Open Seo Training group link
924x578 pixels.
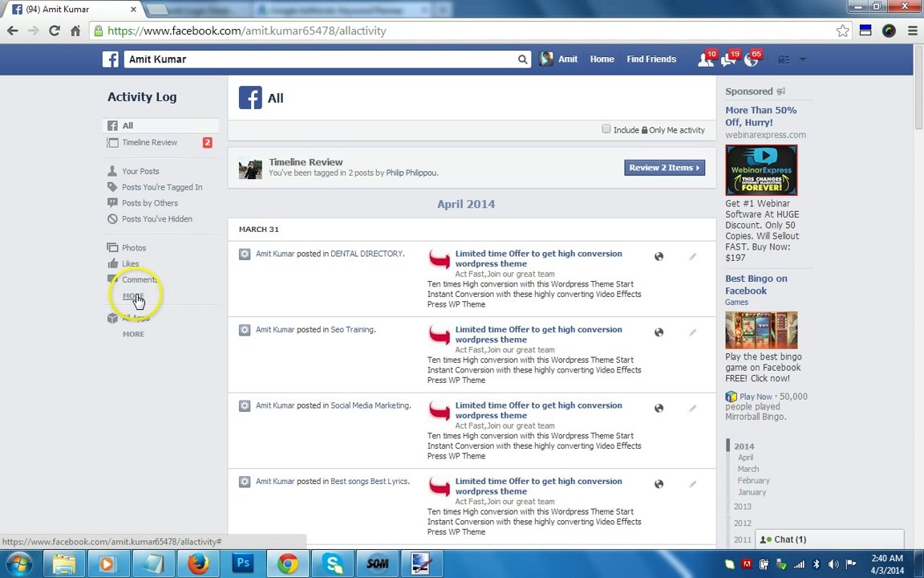[x=352, y=330]
